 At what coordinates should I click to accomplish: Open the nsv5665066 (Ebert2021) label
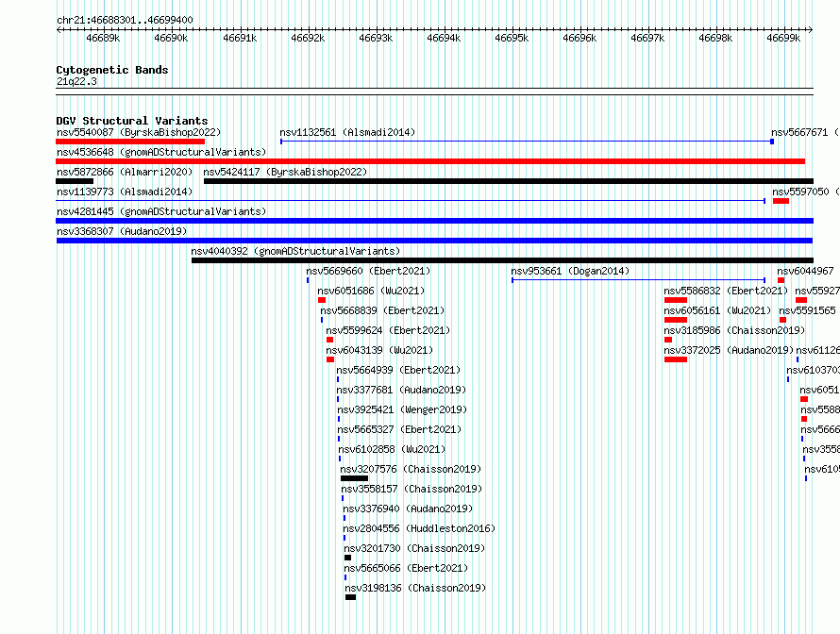coord(406,568)
